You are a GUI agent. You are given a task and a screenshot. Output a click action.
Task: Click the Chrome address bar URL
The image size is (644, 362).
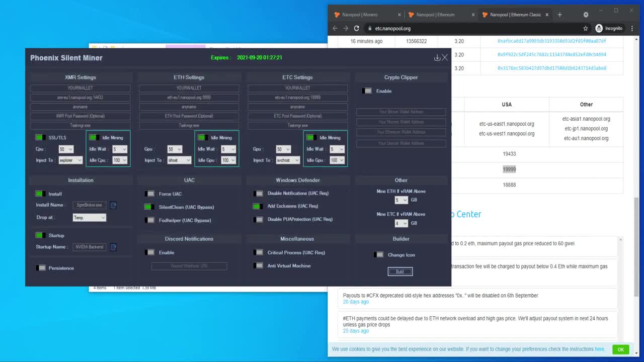(392, 29)
